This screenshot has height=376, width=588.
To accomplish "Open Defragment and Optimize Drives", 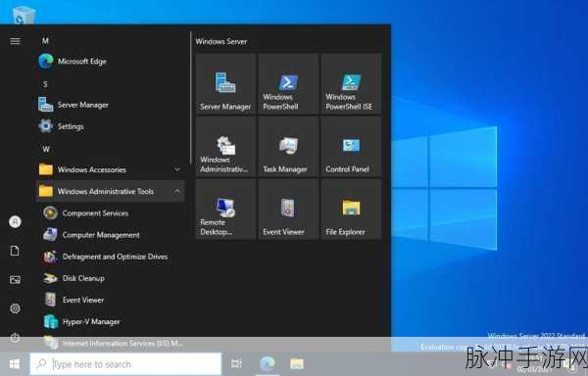I will (111, 257).
